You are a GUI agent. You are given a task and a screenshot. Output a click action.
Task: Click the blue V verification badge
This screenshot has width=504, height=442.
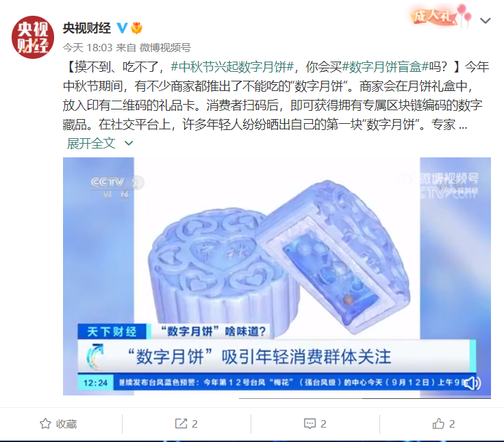pyautogui.click(x=122, y=28)
